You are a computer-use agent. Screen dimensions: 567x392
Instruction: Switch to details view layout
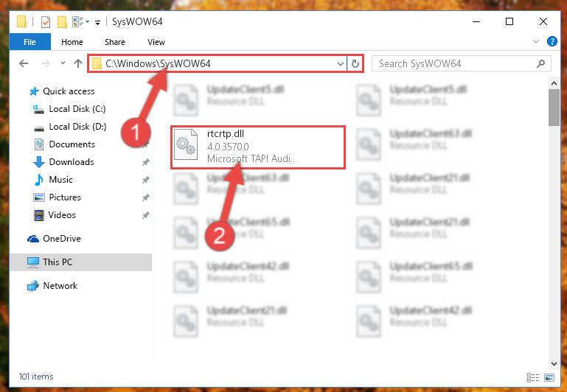click(x=533, y=377)
